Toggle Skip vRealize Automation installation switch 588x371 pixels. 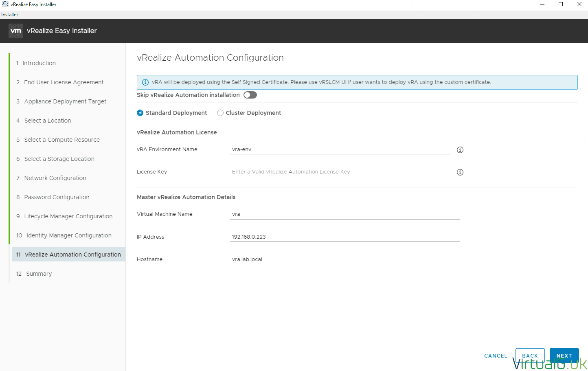click(x=250, y=95)
